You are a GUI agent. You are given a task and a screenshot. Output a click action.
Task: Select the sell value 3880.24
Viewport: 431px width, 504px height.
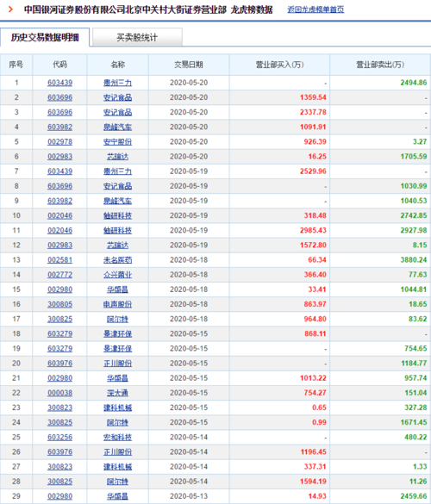pyautogui.click(x=414, y=260)
